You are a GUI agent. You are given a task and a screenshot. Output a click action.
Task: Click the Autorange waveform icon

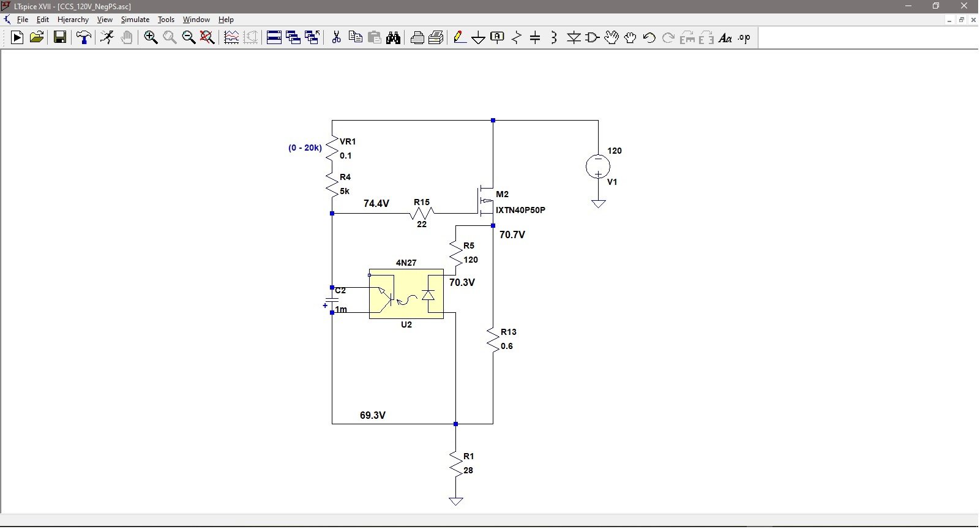[231, 38]
